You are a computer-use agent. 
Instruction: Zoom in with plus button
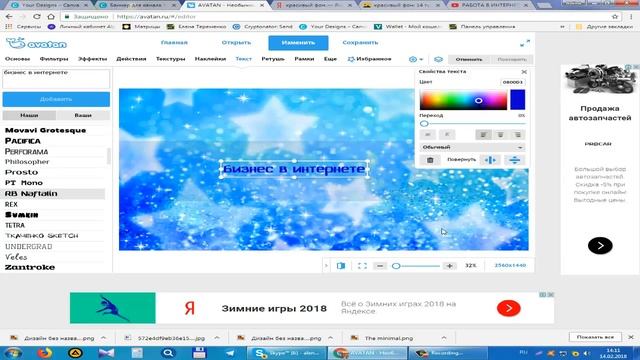[x=449, y=266]
